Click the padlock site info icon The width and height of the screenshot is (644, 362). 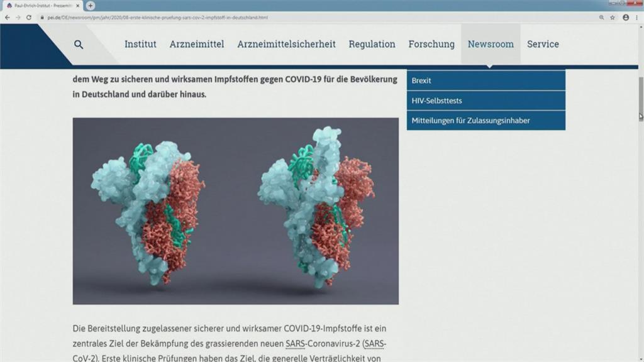click(42, 18)
